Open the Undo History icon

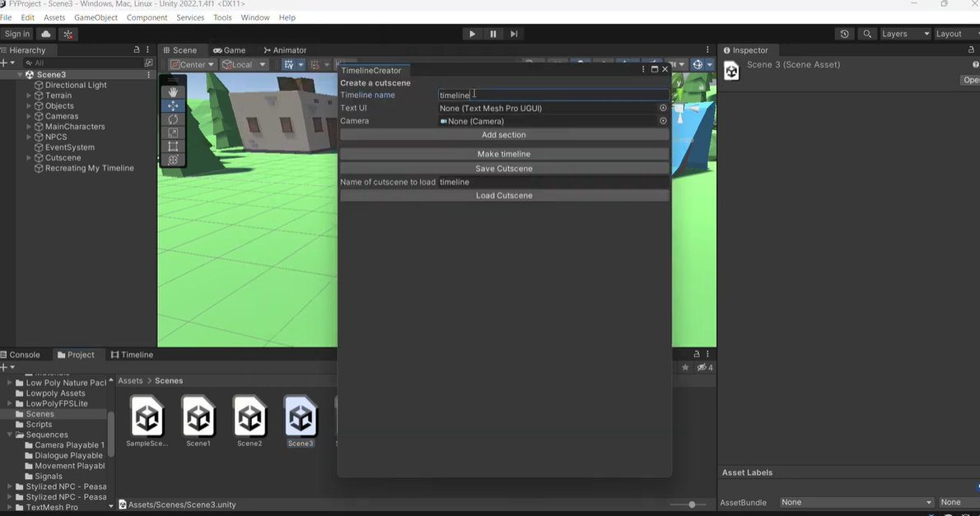(x=844, y=34)
